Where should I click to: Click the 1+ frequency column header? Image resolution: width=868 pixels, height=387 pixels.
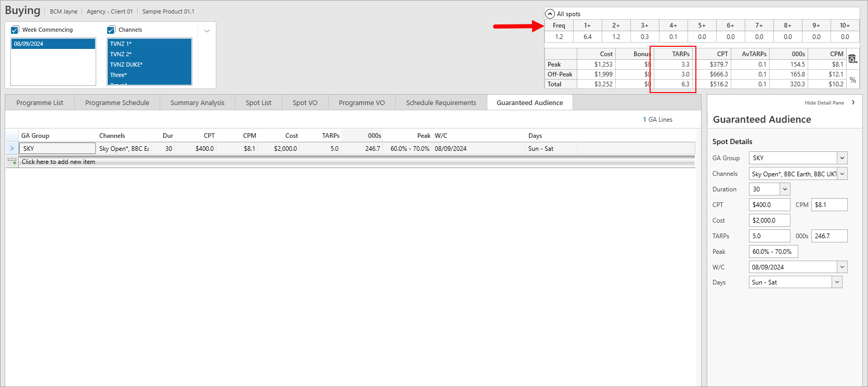coord(587,25)
